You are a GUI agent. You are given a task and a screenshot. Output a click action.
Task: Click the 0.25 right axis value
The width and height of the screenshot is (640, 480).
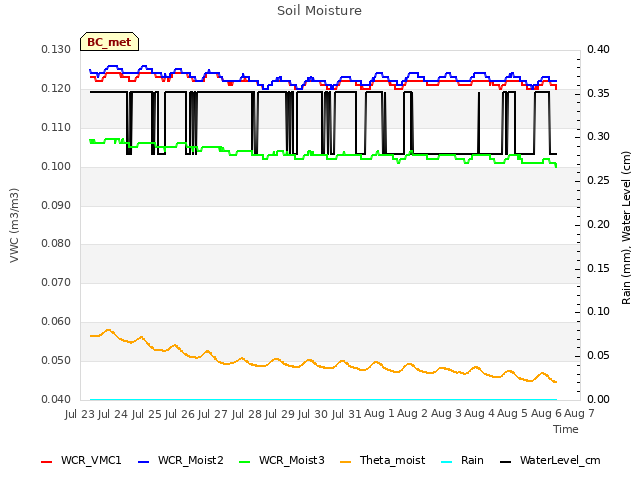tap(598, 181)
